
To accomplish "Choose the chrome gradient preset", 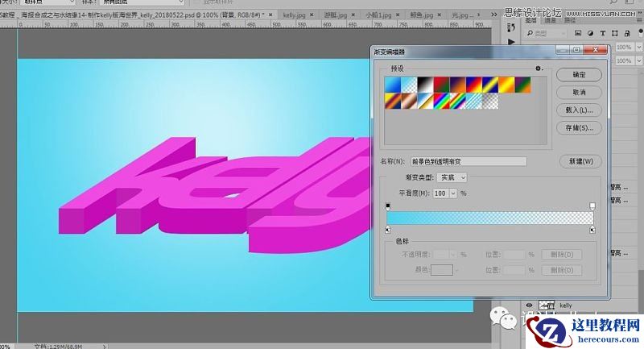I will (x=425, y=101).
